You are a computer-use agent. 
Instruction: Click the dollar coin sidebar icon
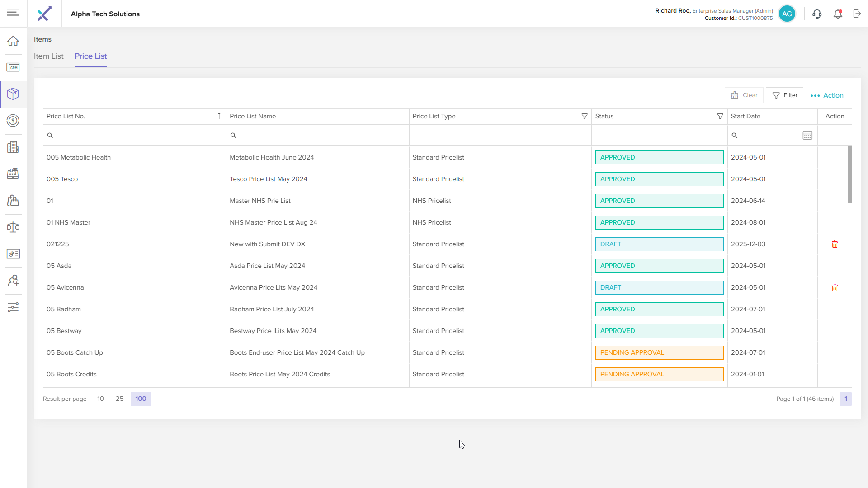[13, 121]
